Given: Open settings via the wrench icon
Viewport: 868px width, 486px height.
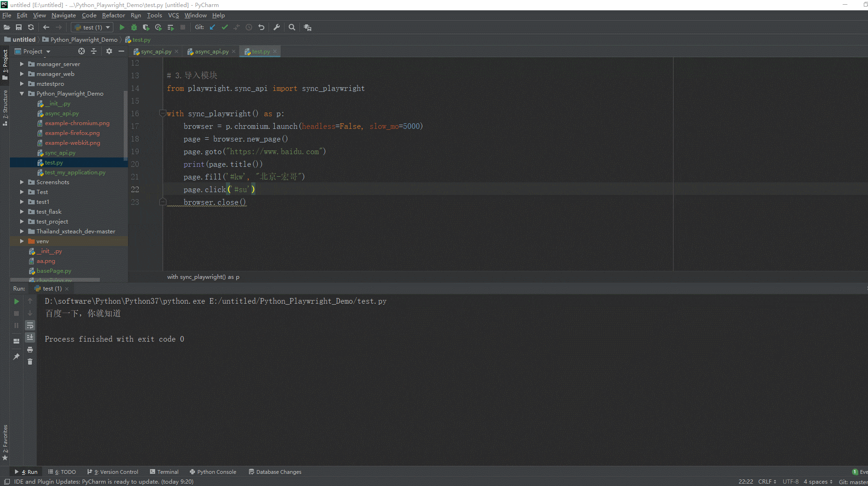Looking at the screenshot, I should click(x=277, y=27).
